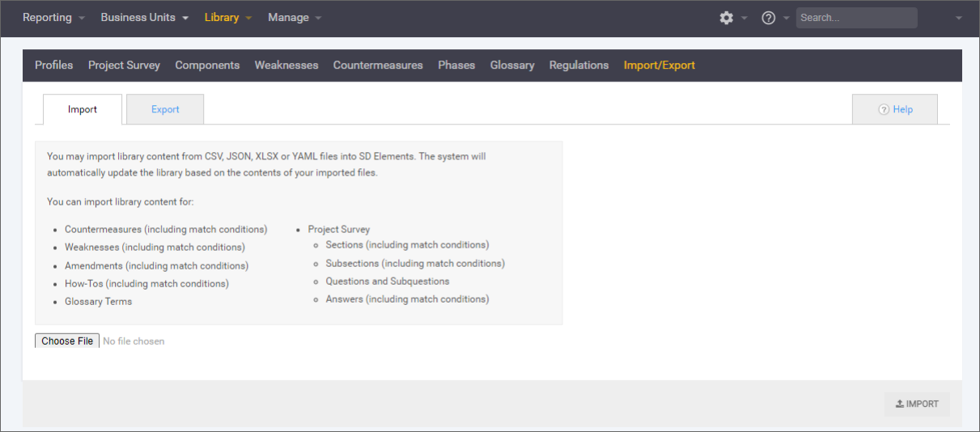The image size is (980, 432).
Task: Expand the Business Units menu
Action: pos(144,18)
